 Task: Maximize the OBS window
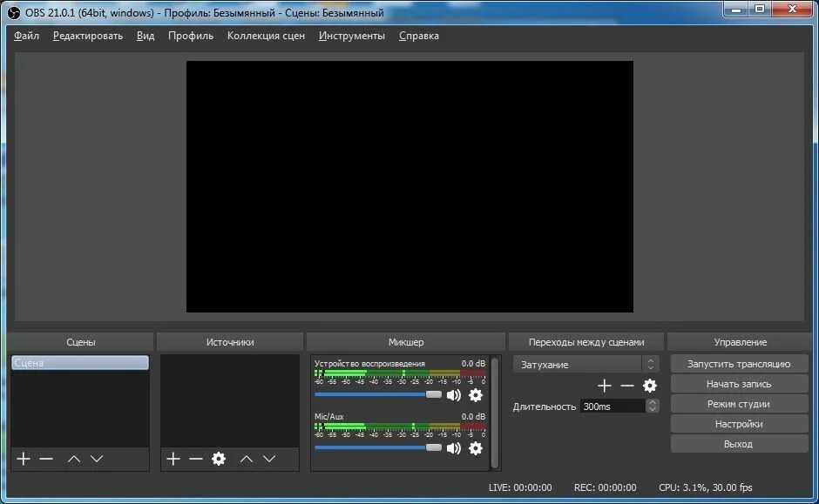(x=760, y=9)
